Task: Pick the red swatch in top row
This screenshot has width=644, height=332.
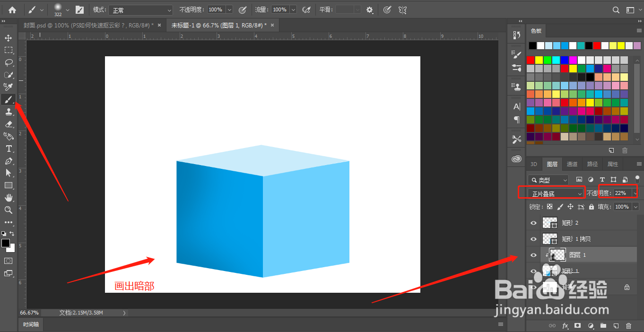Action: [x=597, y=46]
